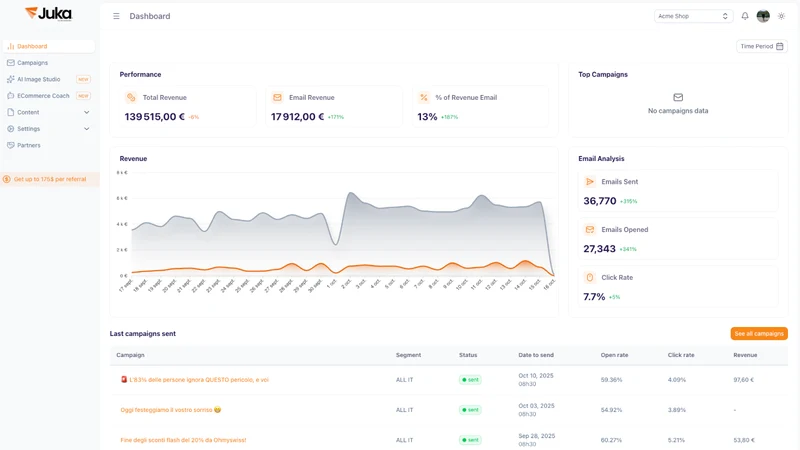Viewport: 800px width, 450px height.
Task: Click the 59.36% open rate cell
Action: (x=611, y=380)
